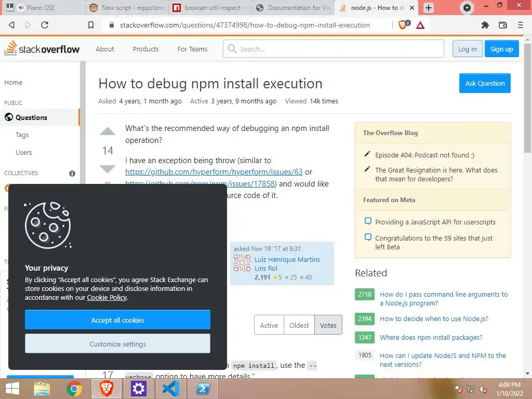Click the browser back arrow

(11, 25)
